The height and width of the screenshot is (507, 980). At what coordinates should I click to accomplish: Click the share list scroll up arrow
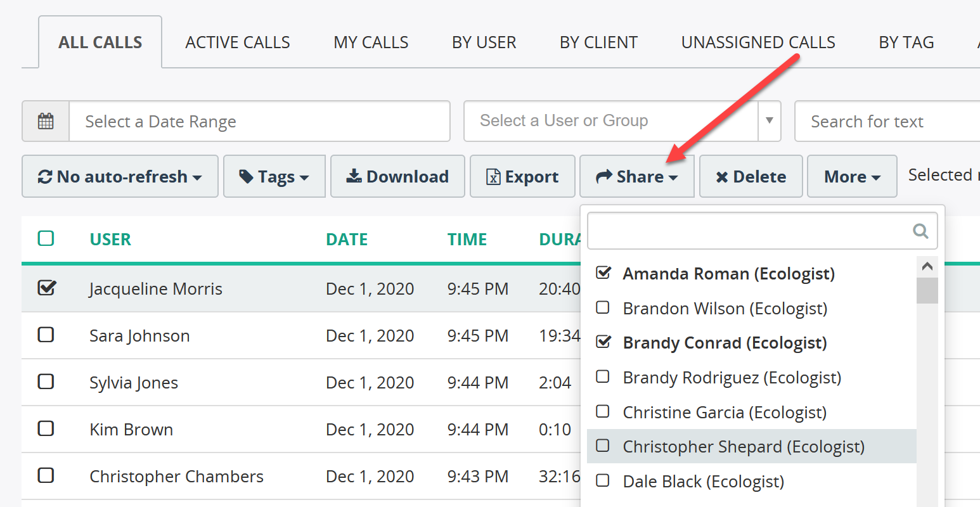927,266
